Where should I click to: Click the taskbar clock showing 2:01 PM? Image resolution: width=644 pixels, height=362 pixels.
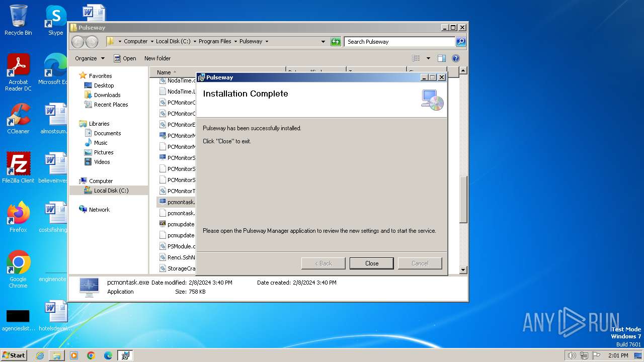(x=618, y=355)
